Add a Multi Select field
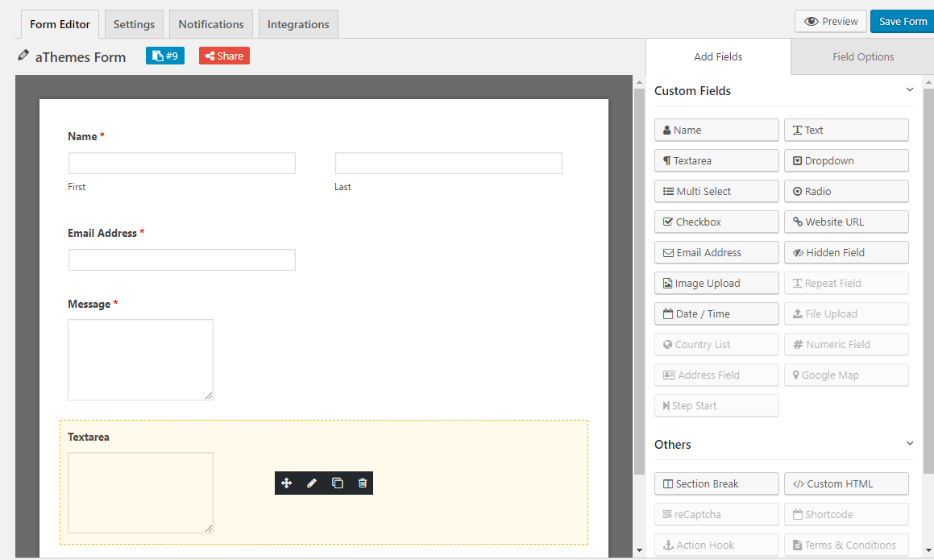The height and width of the screenshot is (560, 934). click(x=716, y=191)
